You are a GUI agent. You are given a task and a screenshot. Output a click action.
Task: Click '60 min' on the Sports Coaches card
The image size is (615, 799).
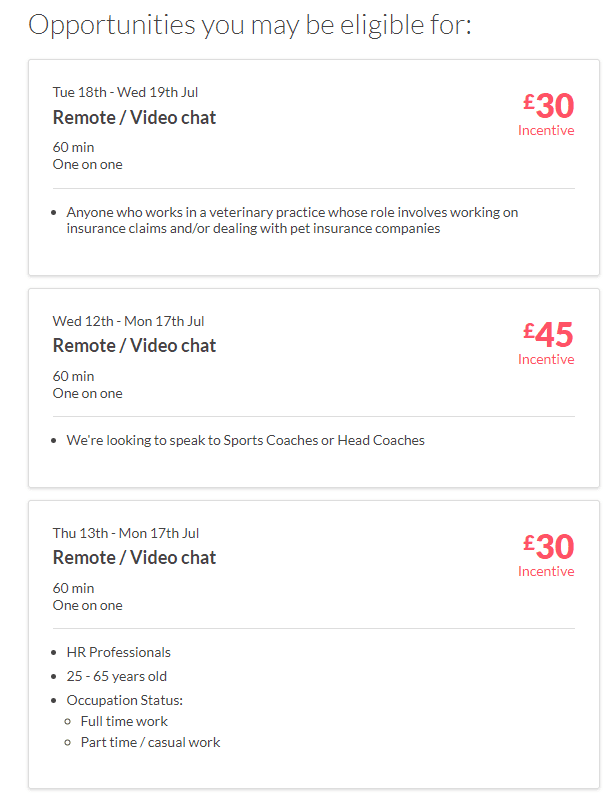[73, 376]
